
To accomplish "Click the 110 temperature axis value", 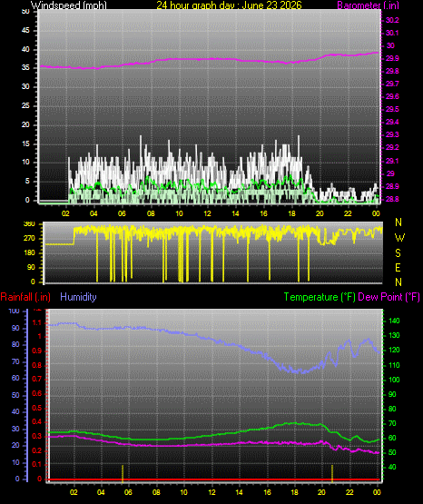I will (394, 365).
